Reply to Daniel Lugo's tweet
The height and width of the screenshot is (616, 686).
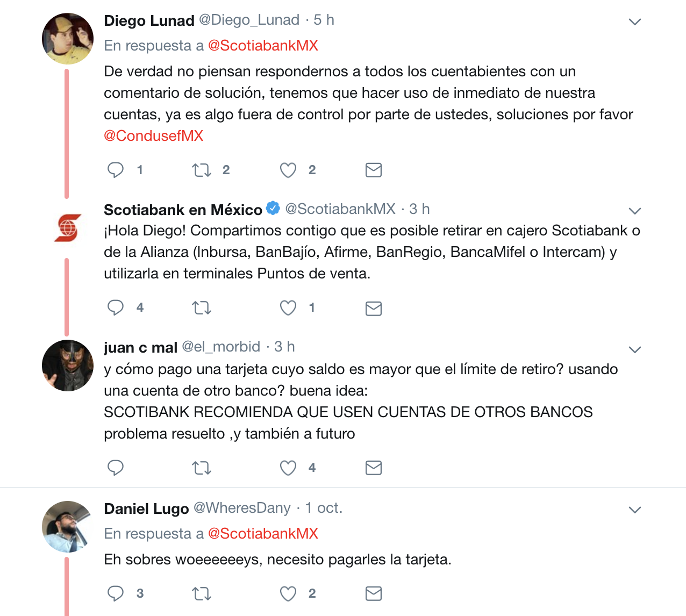tap(116, 593)
